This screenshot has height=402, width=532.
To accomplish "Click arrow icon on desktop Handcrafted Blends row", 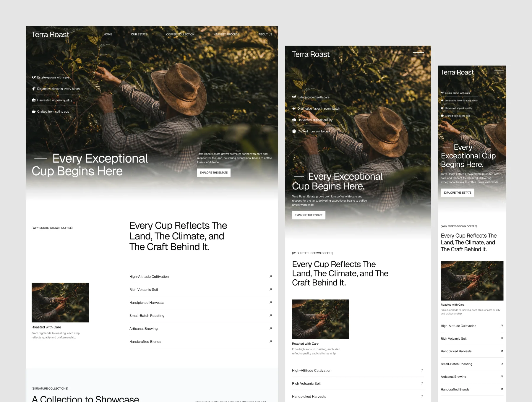I will point(270,341).
